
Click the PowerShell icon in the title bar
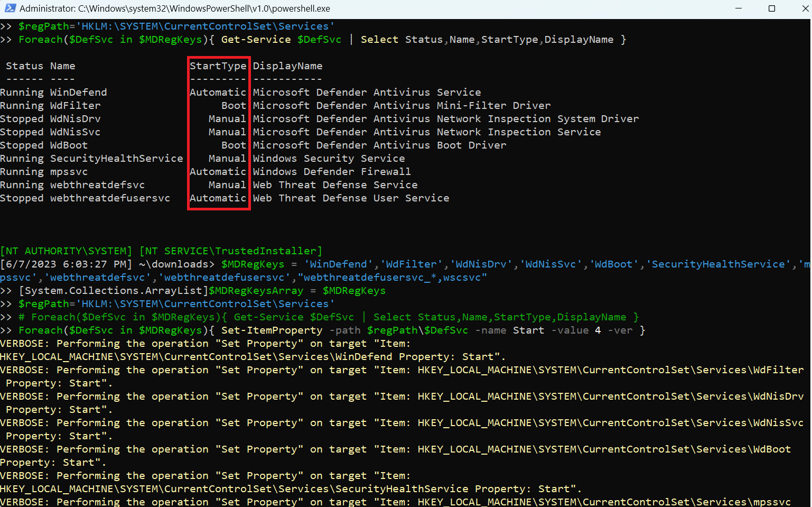coord(10,8)
